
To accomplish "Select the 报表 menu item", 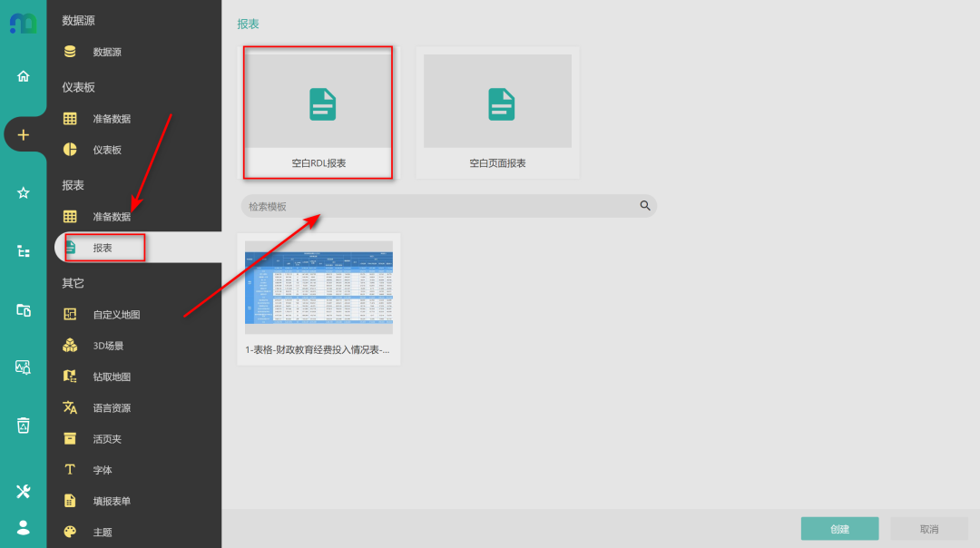I will pos(138,248).
